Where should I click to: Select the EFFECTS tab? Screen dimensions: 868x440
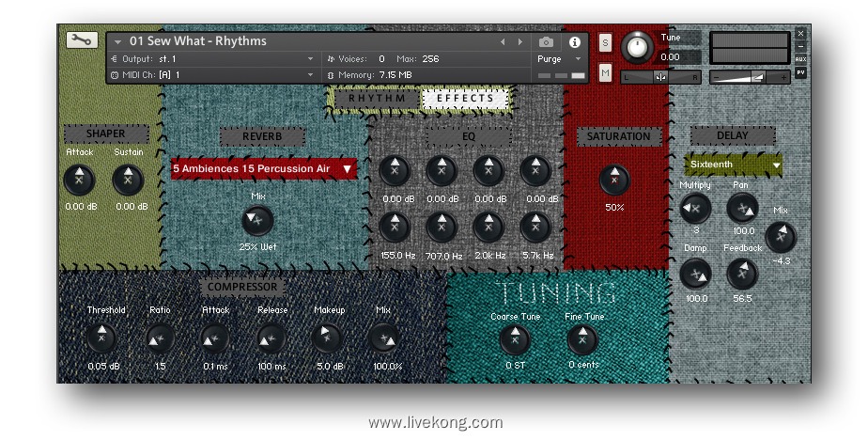tap(465, 98)
